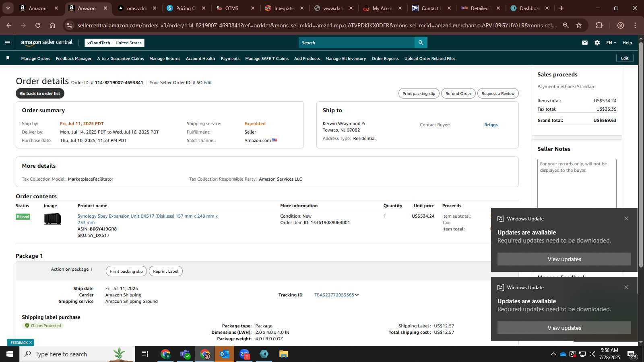
Task: Click top Print packing slip button
Action: pos(419,93)
